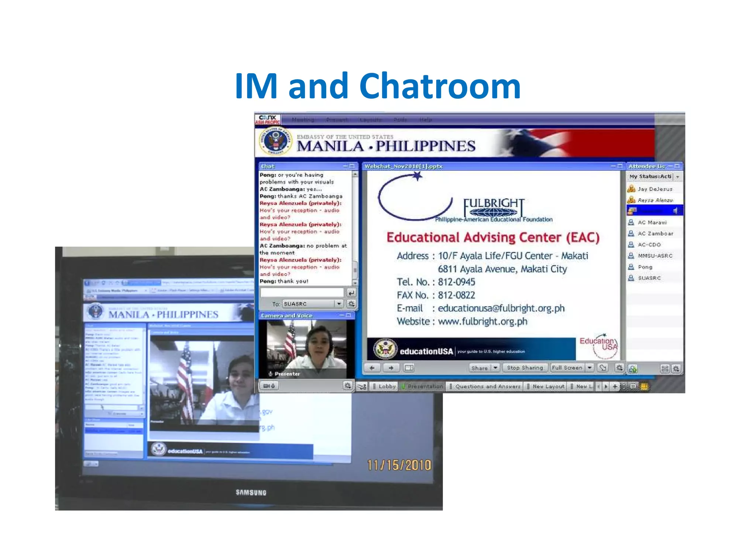The width and height of the screenshot is (756, 535).
Task: Click the Educational Advising Center (EAC) heading
Action: 493,237
